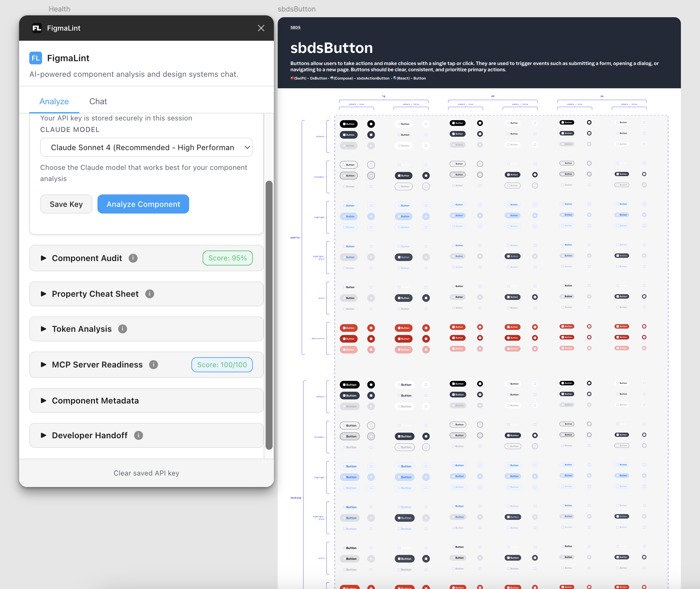Switch to the Chat tab

tap(98, 101)
